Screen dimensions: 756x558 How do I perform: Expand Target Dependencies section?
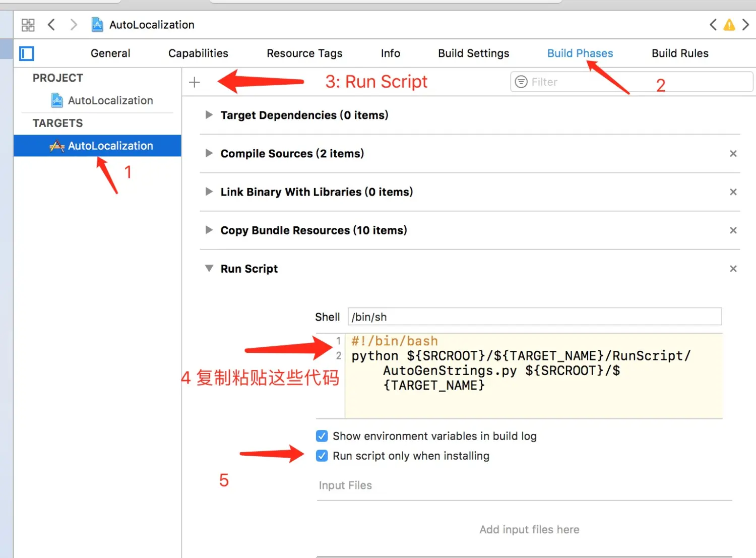coord(209,115)
